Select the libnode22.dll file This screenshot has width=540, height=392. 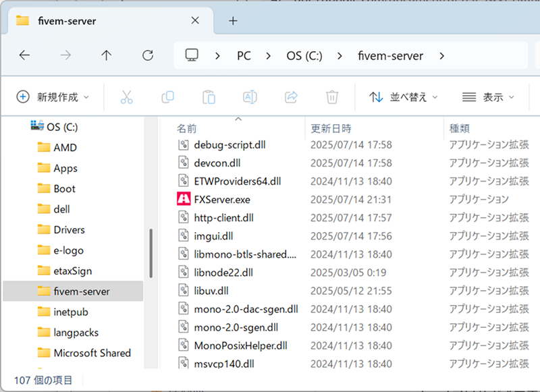coord(223,272)
